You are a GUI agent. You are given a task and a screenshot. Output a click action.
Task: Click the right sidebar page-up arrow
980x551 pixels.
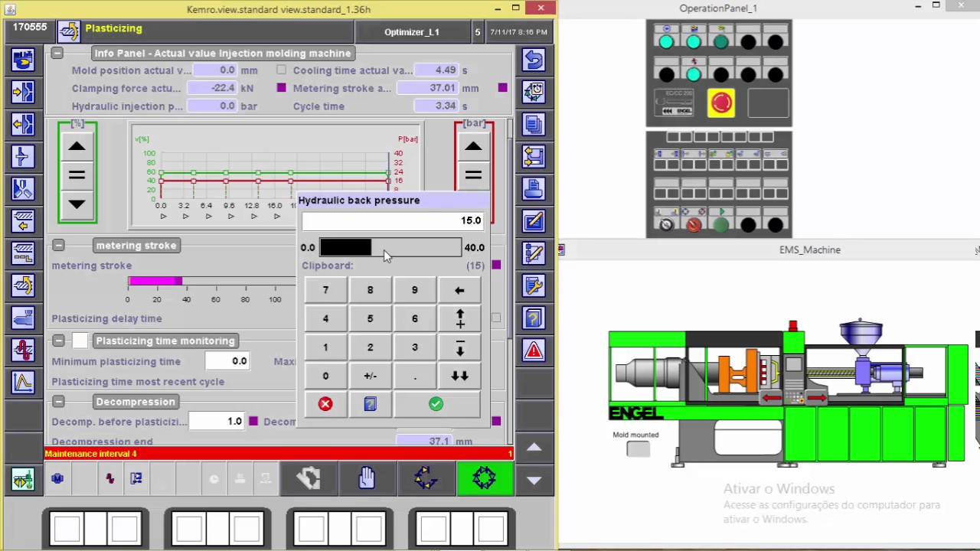[x=534, y=447]
